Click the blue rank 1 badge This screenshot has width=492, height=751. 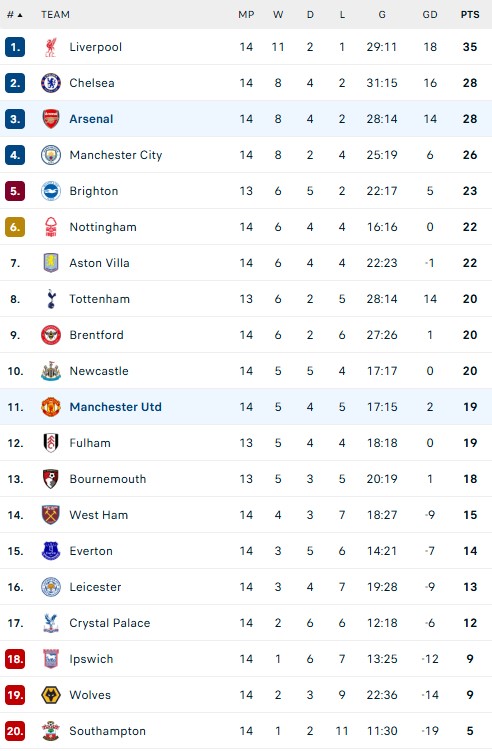click(x=15, y=47)
